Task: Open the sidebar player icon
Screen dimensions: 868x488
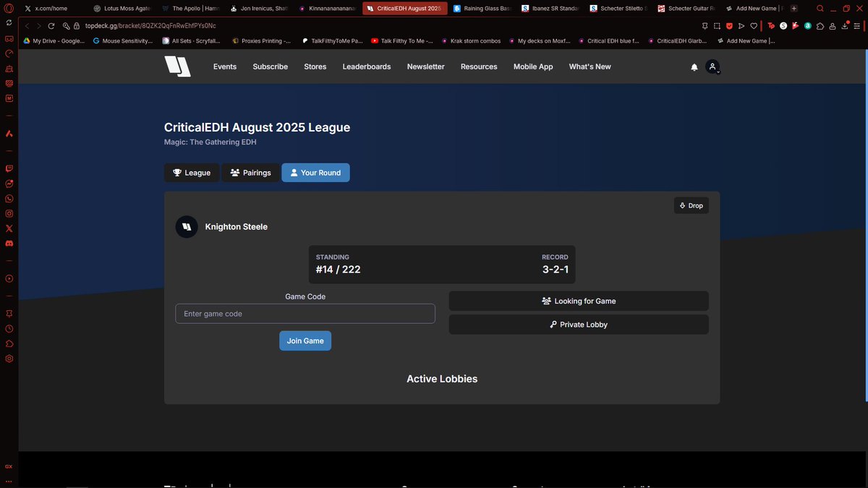Action: (x=9, y=278)
